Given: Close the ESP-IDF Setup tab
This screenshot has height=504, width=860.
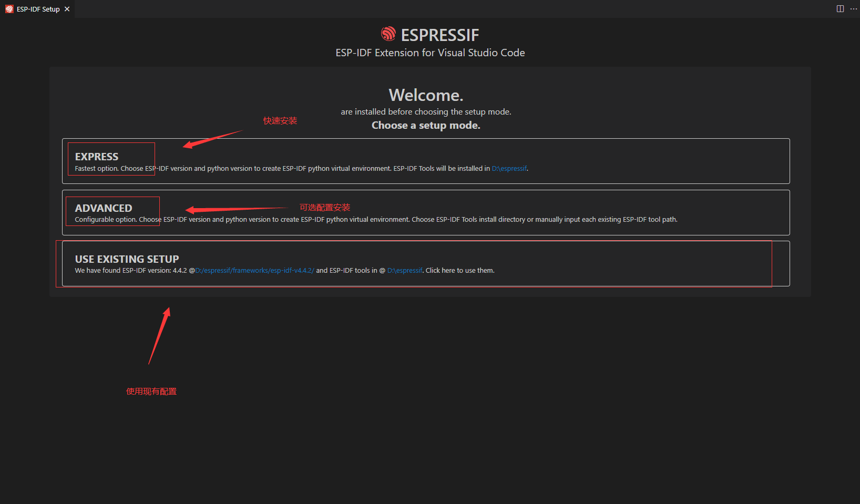Looking at the screenshot, I should 67,9.
